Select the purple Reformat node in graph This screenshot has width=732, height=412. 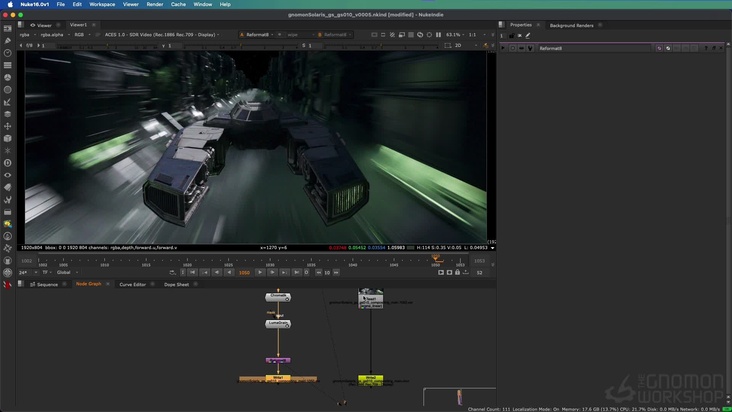point(278,361)
